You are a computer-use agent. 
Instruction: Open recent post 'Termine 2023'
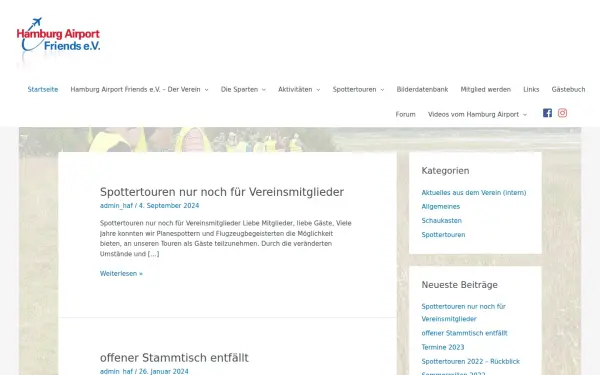(x=443, y=347)
